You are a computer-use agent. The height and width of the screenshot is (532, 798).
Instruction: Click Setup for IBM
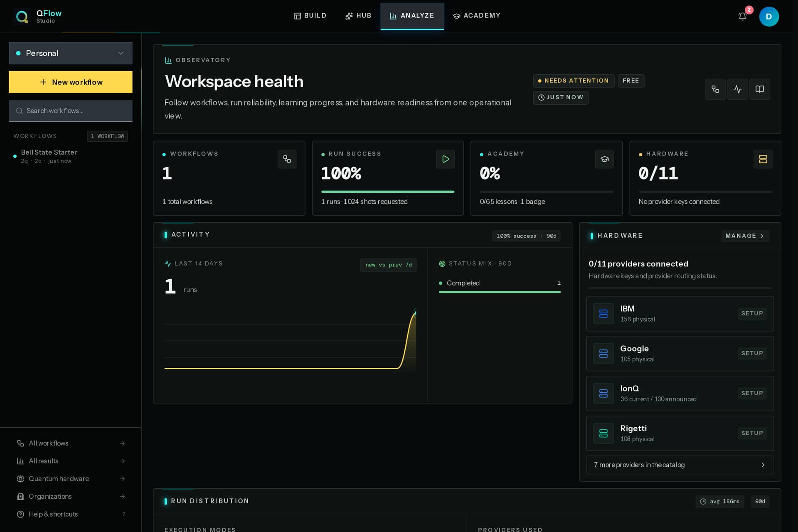[752, 313]
